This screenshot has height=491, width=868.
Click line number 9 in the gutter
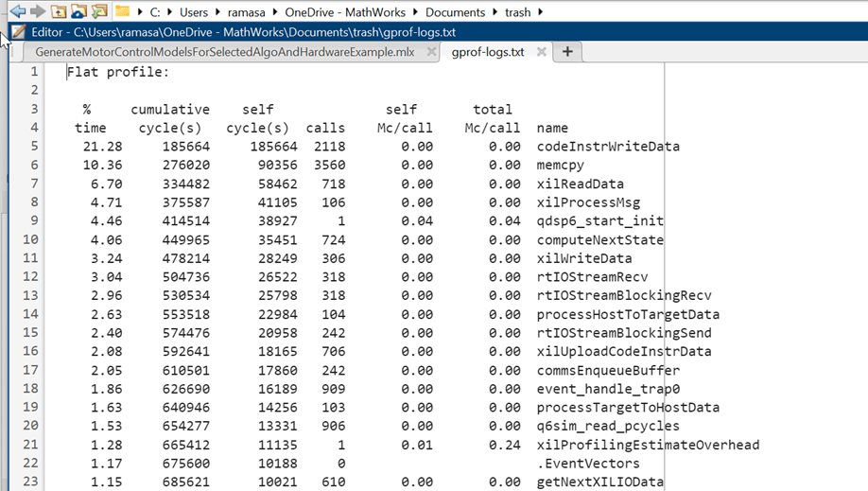(34, 220)
